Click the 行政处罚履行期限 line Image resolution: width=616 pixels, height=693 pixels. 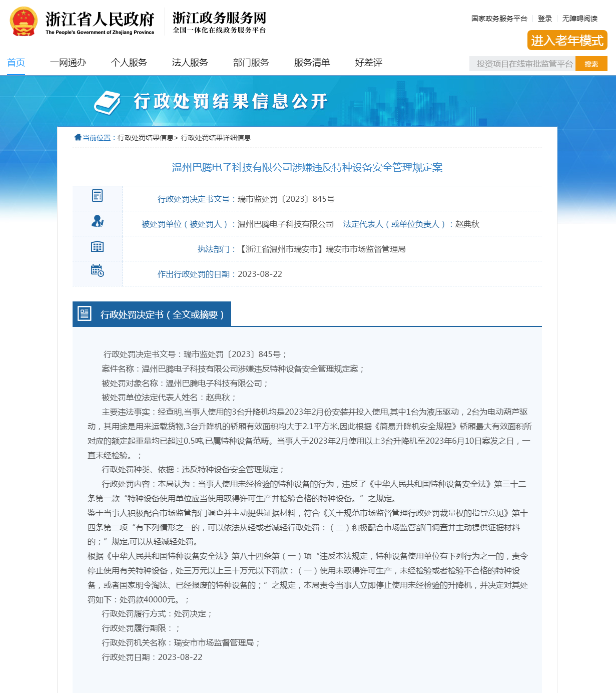point(141,628)
